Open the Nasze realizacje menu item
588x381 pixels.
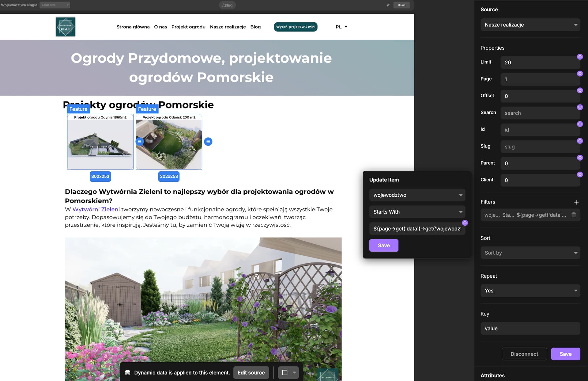tap(228, 27)
